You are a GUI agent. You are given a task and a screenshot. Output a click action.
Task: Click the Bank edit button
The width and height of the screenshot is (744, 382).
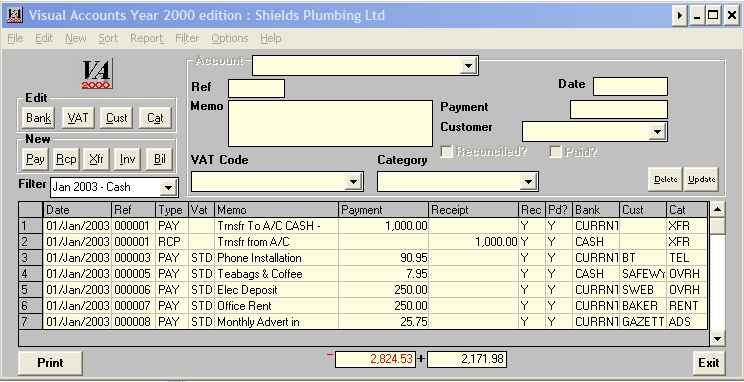click(x=38, y=118)
